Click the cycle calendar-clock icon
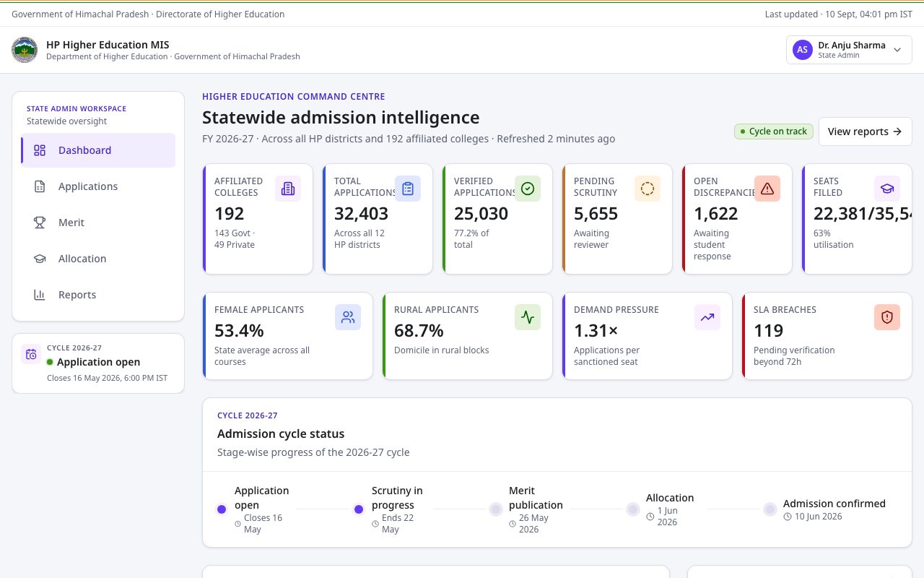 coord(31,354)
